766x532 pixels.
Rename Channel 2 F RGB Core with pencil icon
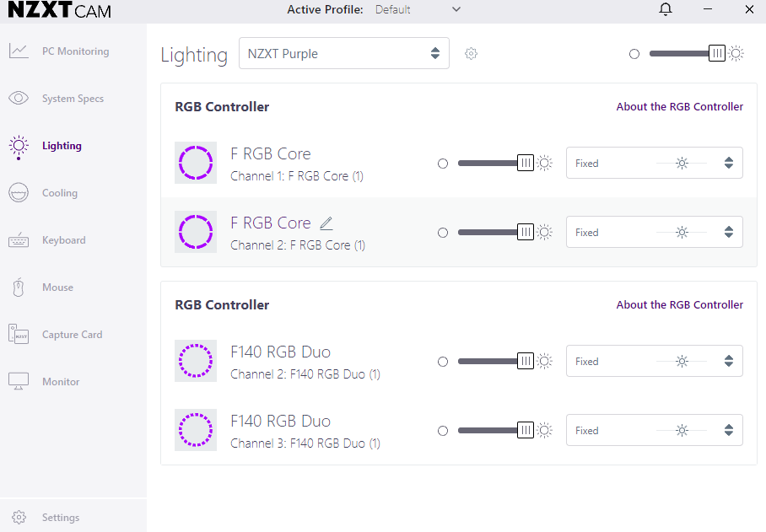(326, 223)
